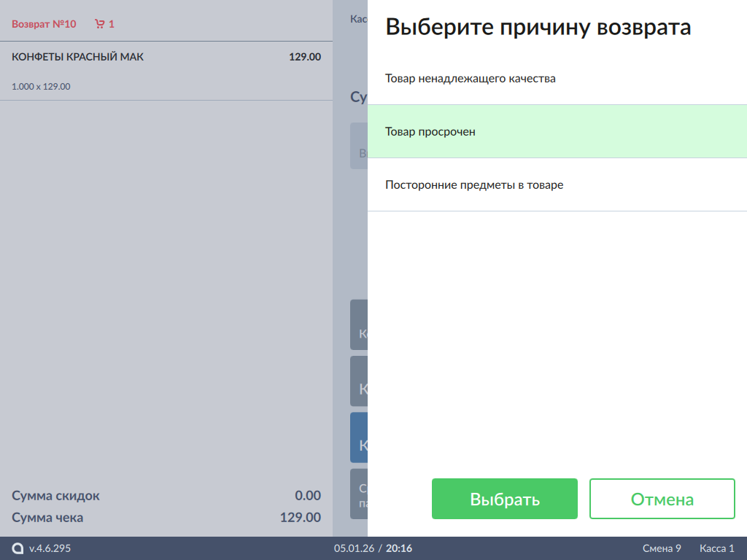Click the Выберите причину возврата dialog title
The height and width of the screenshot is (560, 747).
[538, 28]
